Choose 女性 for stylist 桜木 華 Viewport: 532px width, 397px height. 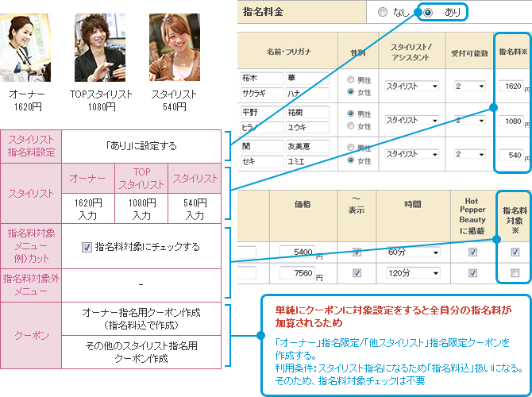click(350, 91)
